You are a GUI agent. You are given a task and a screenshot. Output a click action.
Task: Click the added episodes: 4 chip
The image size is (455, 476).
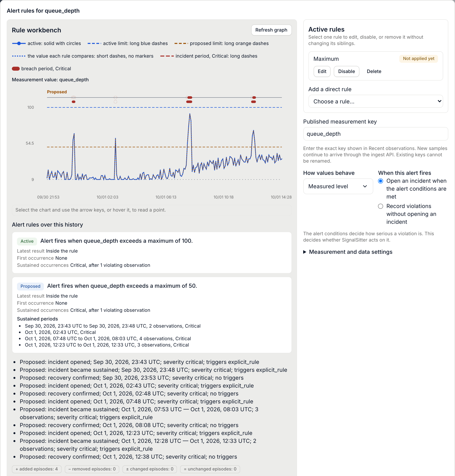point(37,469)
